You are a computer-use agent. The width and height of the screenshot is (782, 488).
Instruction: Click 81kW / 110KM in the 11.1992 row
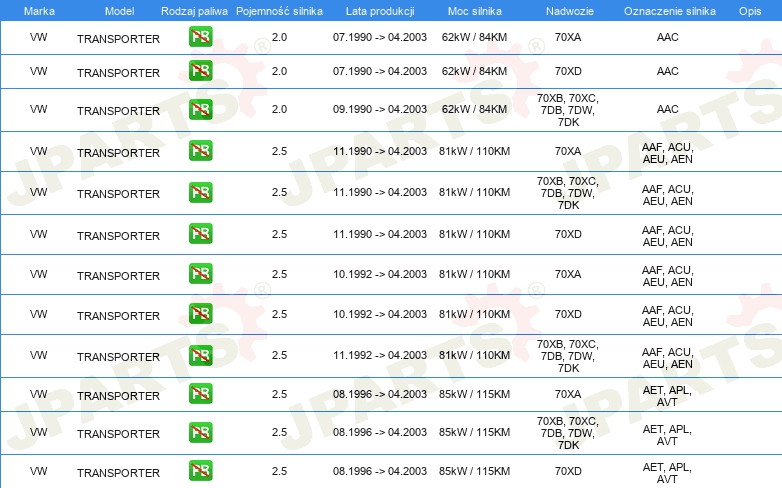pyautogui.click(x=474, y=355)
